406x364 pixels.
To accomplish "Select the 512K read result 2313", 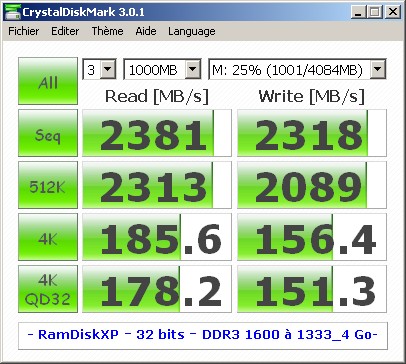I will [x=157, y=185].
